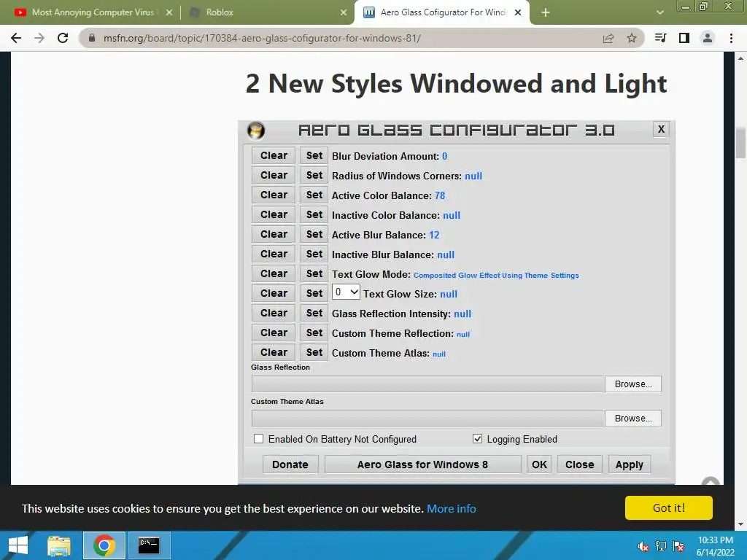Click the Aero Glass Configurator orb logo
Viewport: 747px width, 560px height.
256,130
